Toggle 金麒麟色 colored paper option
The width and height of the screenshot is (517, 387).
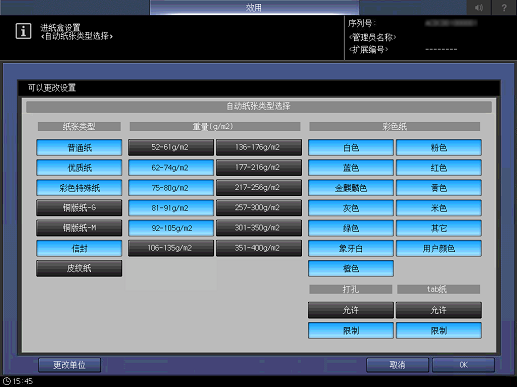pyautogui.click(x=351, y=188)
